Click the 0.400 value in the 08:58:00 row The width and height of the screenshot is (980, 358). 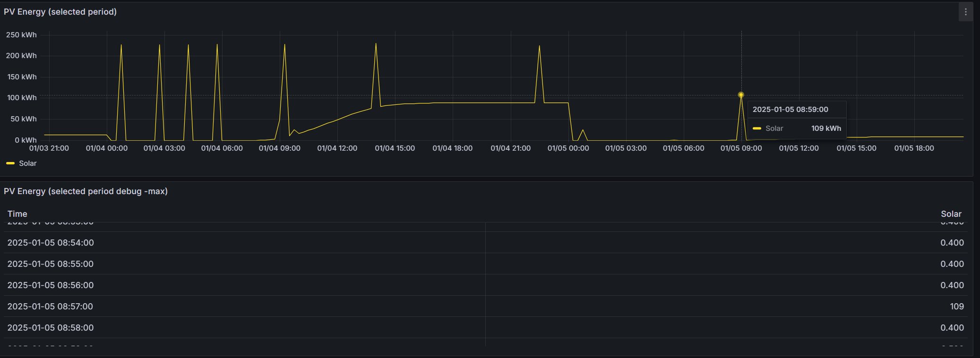point(952,328)
